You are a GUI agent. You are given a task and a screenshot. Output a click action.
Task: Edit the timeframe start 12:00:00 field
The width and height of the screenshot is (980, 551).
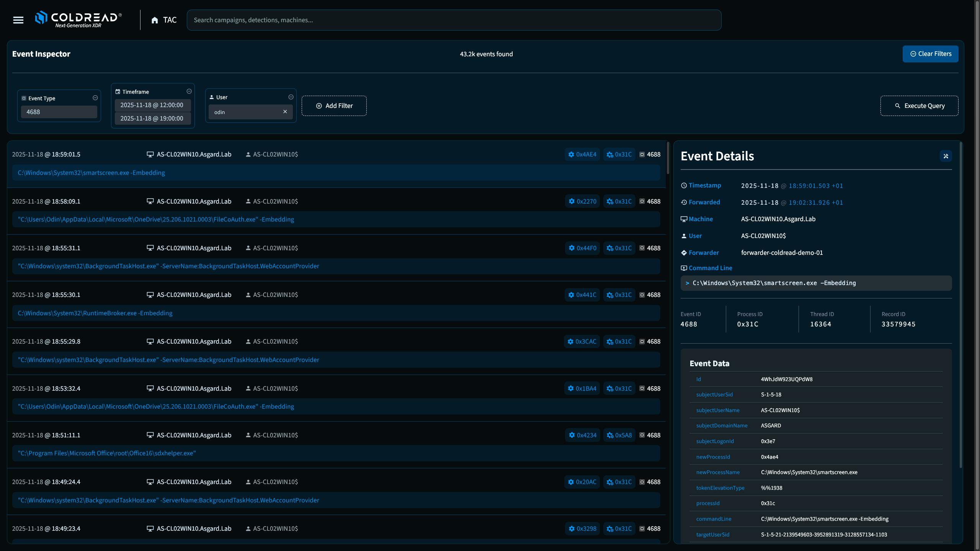coord(152,105)
